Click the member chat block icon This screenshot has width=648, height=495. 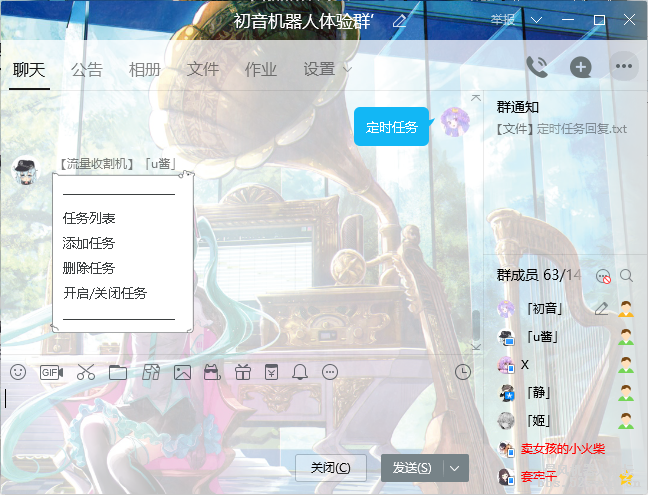point(603,276)
